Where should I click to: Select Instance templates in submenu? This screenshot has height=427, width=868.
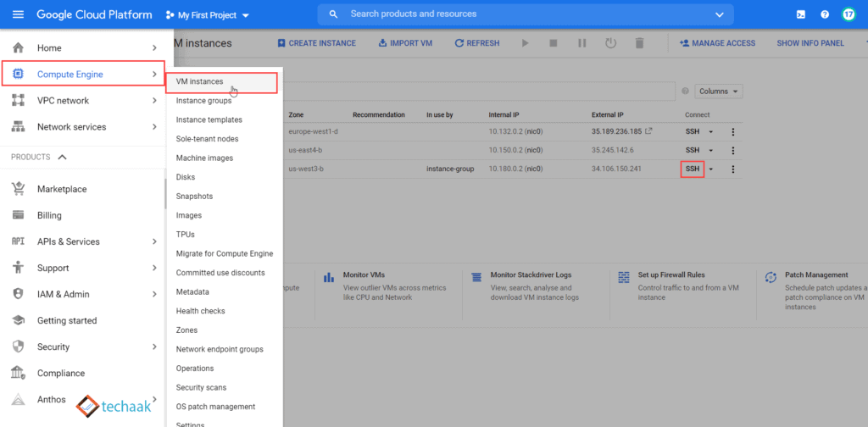click(x=209, y=119)
